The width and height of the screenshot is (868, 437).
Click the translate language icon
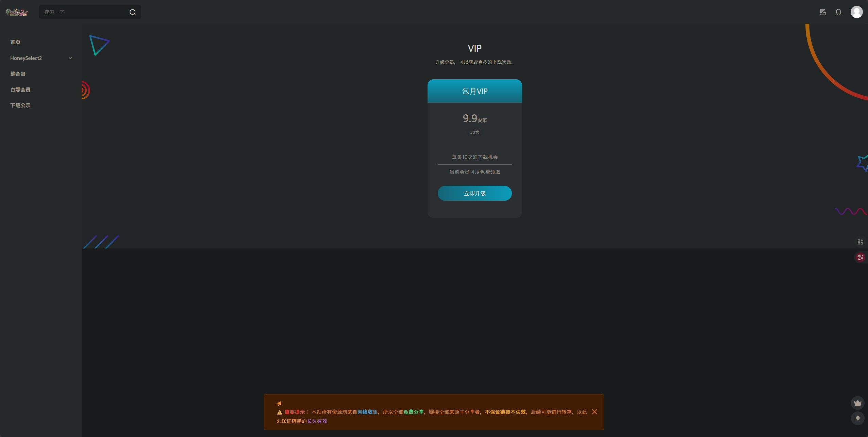coord(860,257)
